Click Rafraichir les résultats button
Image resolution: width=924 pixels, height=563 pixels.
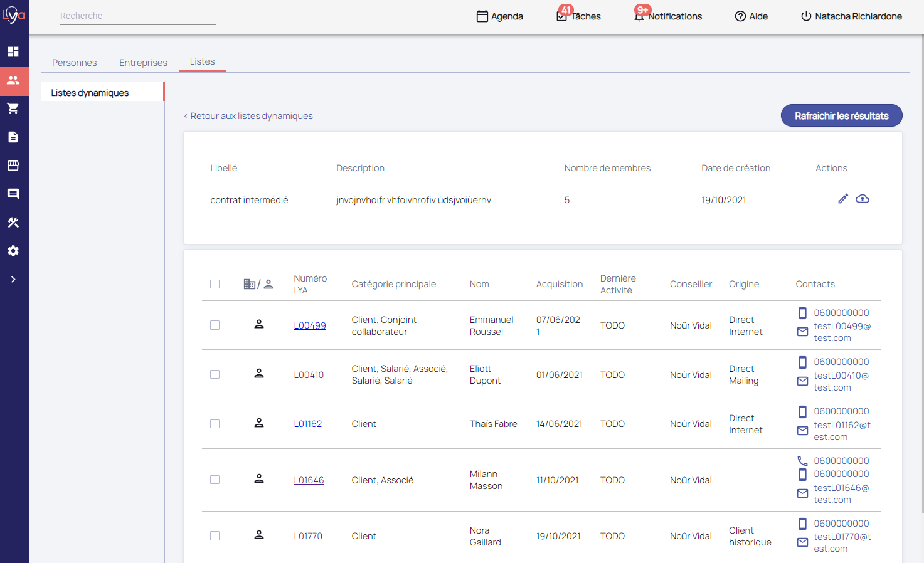pyautogui.click(x=841, y=116)
